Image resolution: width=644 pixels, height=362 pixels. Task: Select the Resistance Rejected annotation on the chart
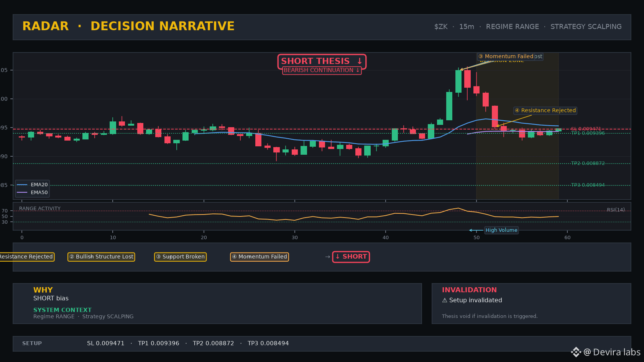(x=545, y=110)
